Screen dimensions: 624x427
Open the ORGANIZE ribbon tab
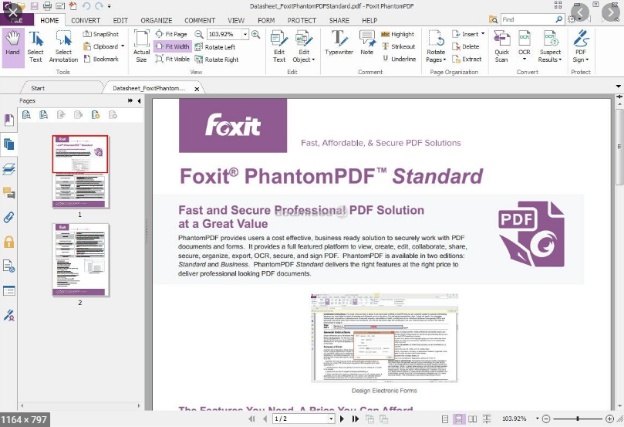pos(156,20)
